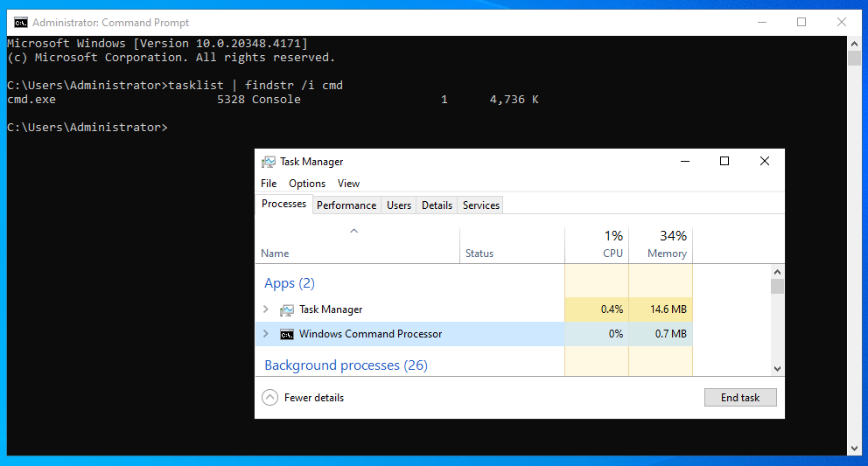Collapse view with the Fewer details arrow

click(x=270, y=398)
